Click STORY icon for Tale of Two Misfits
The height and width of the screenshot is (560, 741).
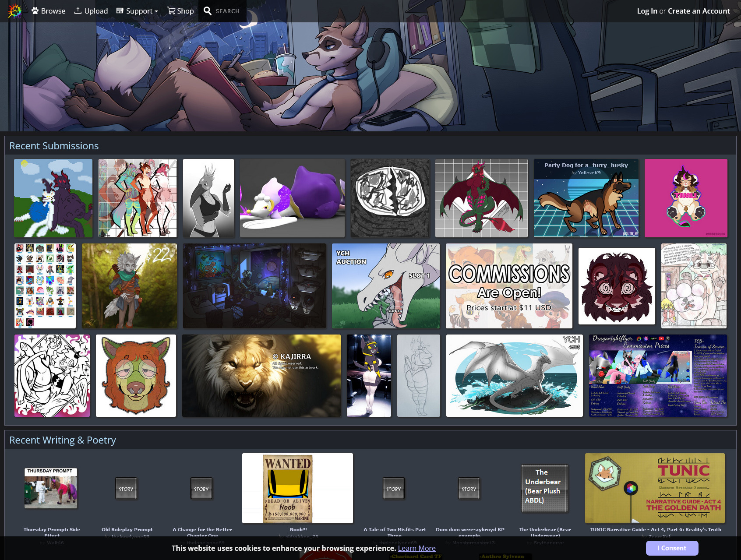coord(394,489)
